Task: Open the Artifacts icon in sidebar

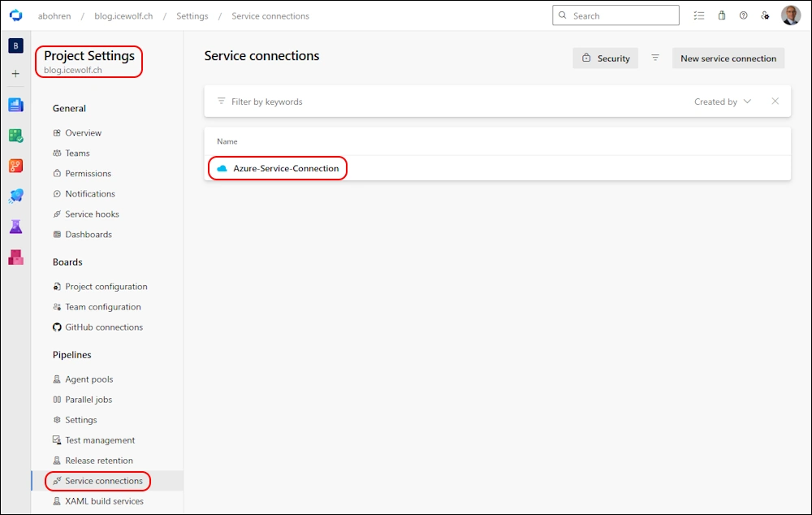Action: coord(15,257)
